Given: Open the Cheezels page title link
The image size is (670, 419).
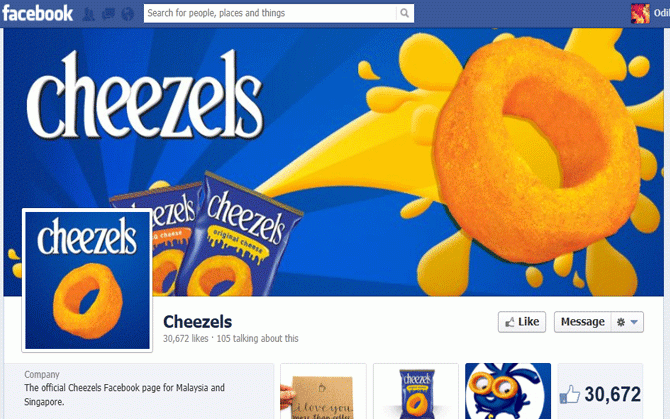Looking at the screenshot, I should tap(197, 322).
